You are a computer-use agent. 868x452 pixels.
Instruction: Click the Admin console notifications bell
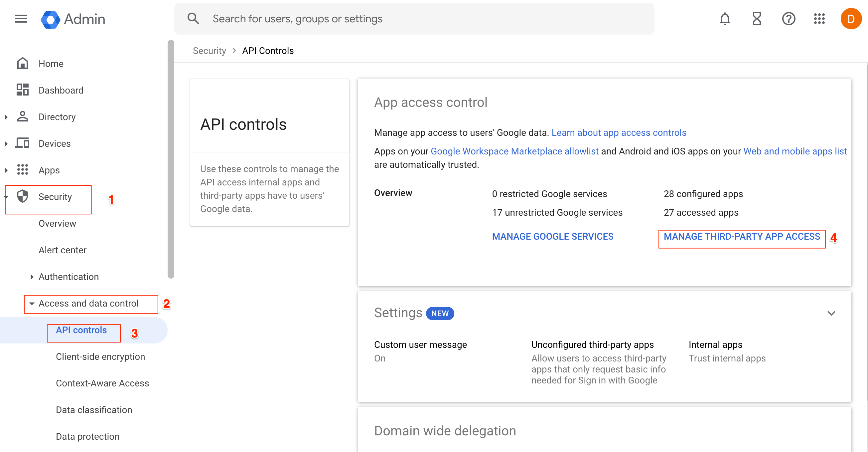724,19
